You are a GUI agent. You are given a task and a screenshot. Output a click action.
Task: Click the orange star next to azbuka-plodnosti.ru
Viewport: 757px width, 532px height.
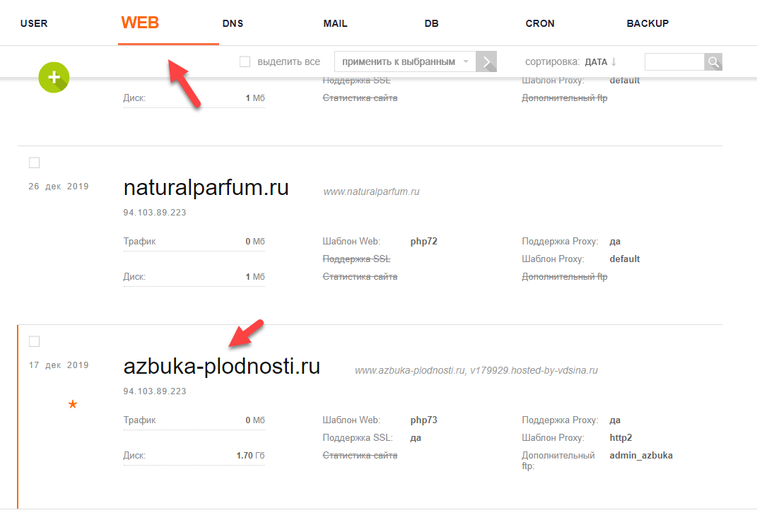pos(73,404)
